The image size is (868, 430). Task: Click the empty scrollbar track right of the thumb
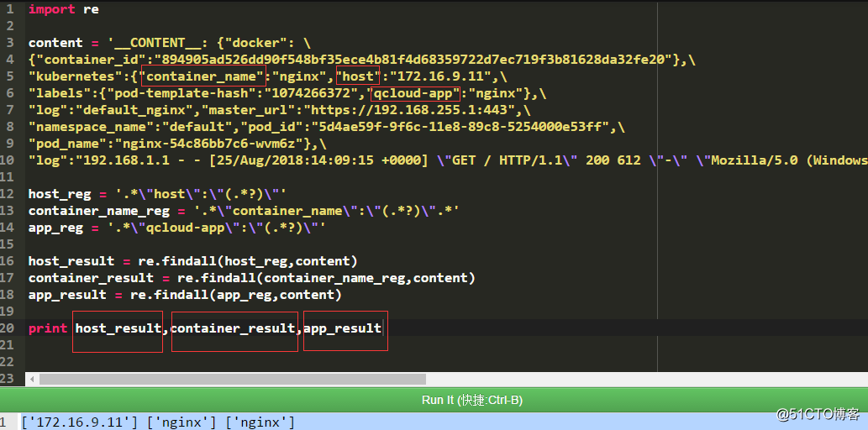point(639,380)
